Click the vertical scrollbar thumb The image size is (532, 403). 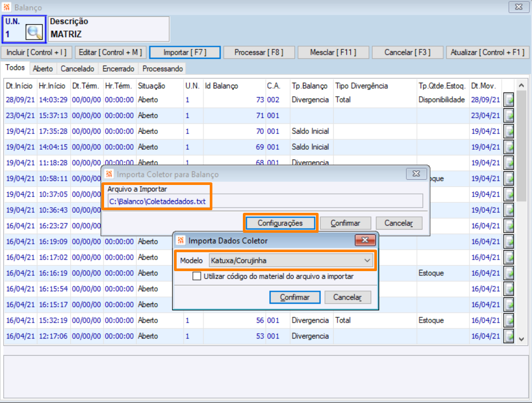click(x=521, y=146)
